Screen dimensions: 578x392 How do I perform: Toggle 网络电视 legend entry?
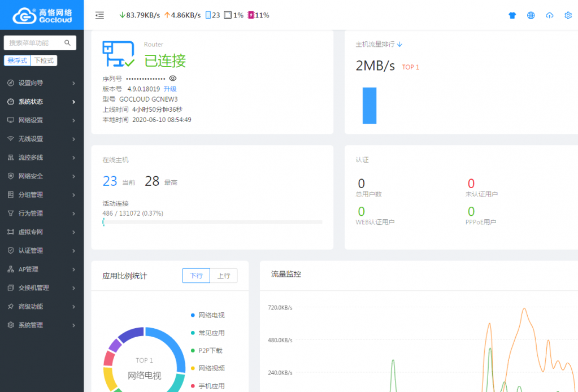pyautogui.click(x=207, y=315)
